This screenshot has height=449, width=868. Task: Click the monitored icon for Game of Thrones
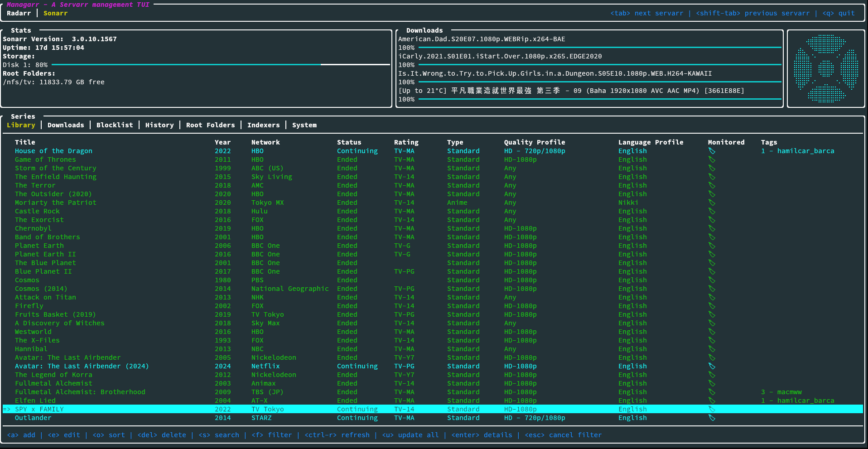pos(711,159)
